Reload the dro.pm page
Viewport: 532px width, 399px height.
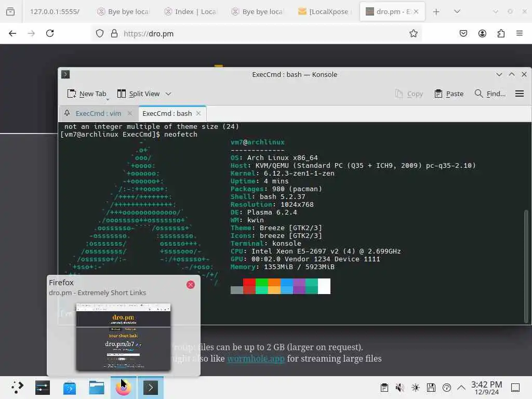pyautogui.click(x=50, y=33)
